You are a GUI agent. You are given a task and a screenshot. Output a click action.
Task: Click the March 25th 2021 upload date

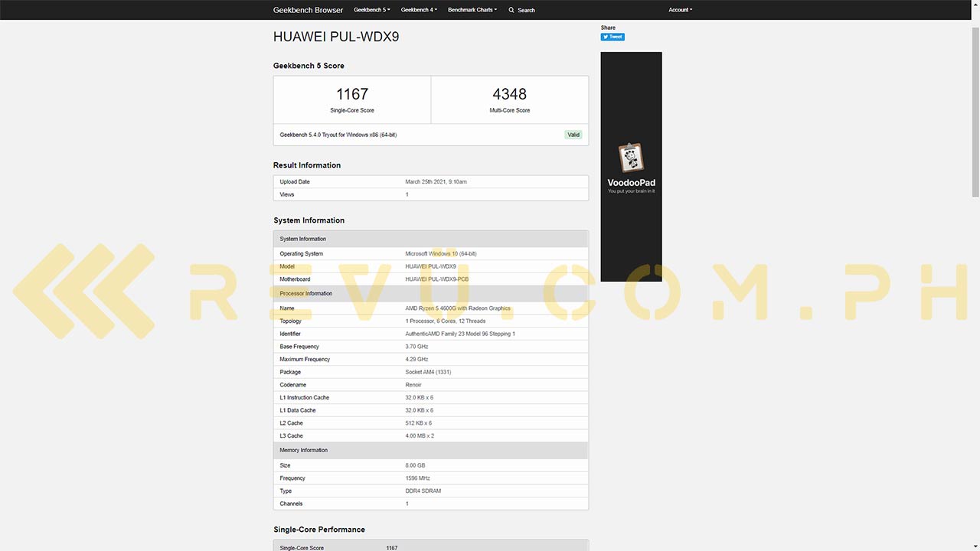click(x=436, y=182)
